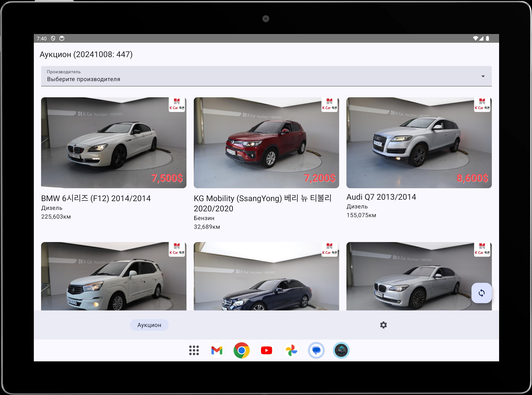
Task: Tap K Car badge on BMW 6 photo
Action: coord(177,105)
